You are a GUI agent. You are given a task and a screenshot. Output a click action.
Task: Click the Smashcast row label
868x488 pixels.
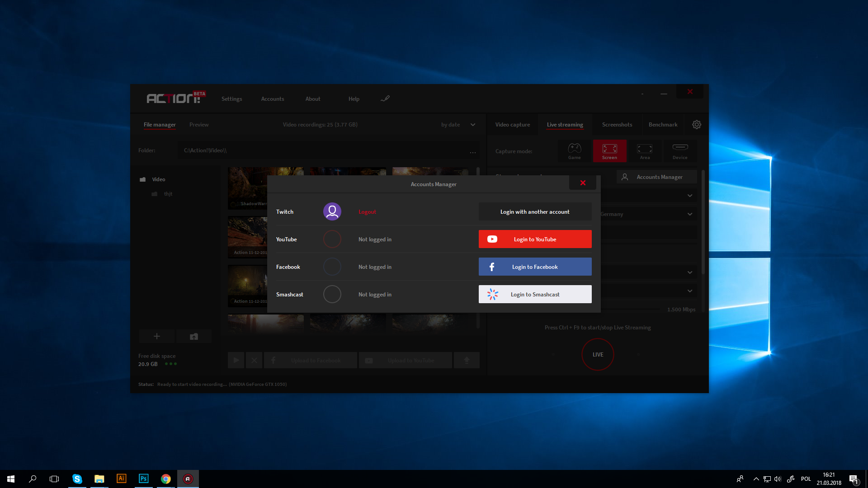coord(289,295)
